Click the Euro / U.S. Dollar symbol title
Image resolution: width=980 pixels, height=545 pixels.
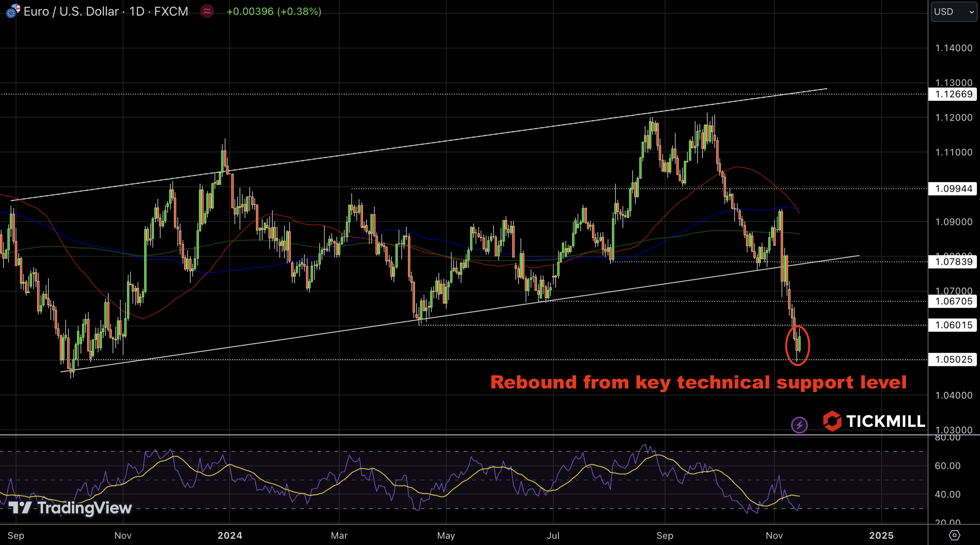coord(71,11)
